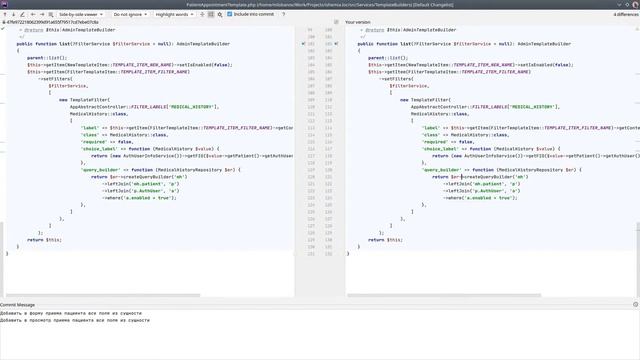Click 'parent::list();' in the left pane
Viewport: 640px width, 360px height.
(47, 58)
